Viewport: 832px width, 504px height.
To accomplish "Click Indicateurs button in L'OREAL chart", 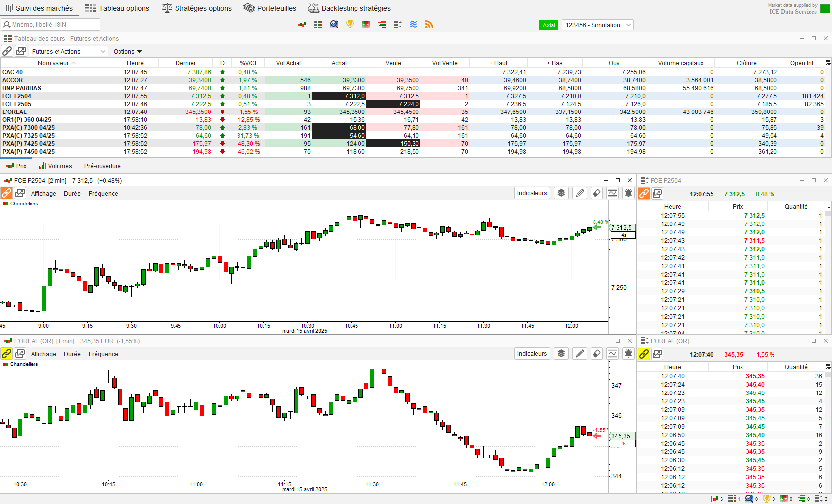I will [532, 354].
